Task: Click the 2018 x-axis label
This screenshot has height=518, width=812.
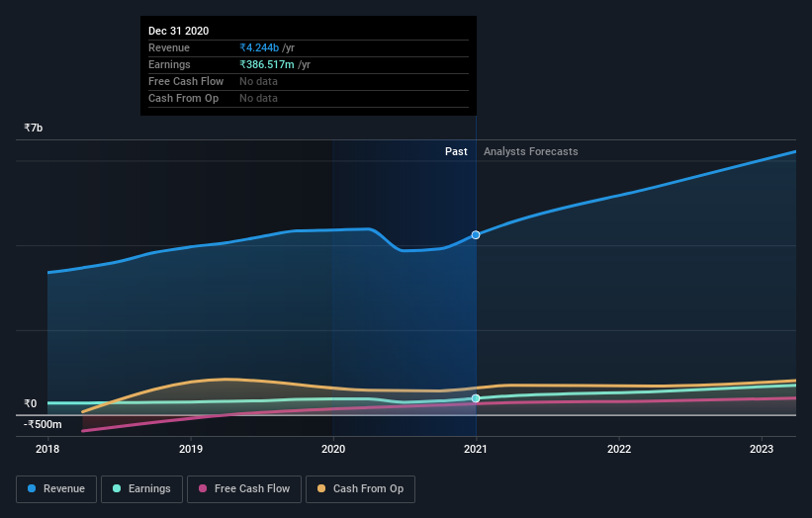Action: (47, 449)
